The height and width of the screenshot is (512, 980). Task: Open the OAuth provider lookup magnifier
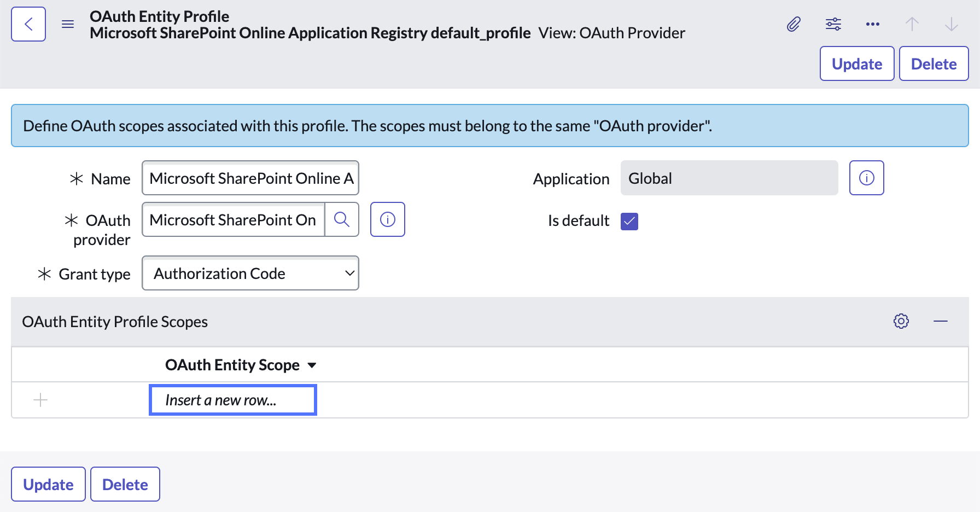(342, 219)
